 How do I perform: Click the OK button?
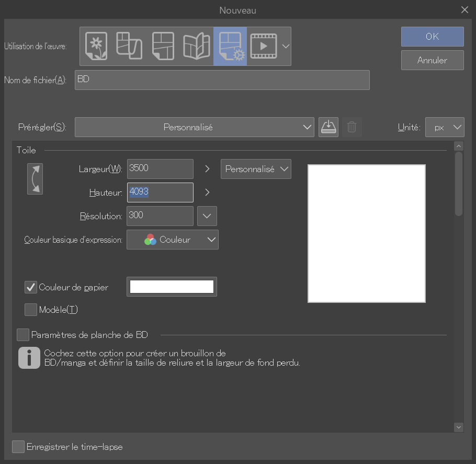click(432, 37)
